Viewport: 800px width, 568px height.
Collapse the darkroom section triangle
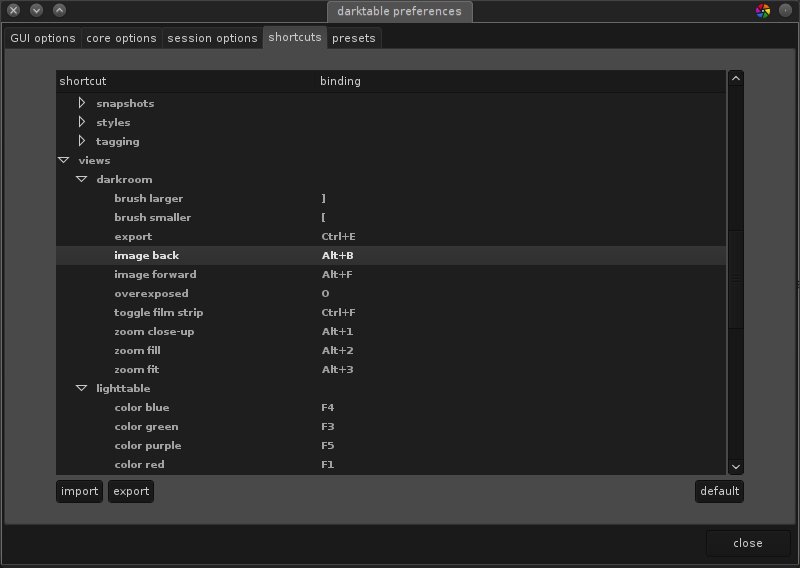tap(82, 179)
